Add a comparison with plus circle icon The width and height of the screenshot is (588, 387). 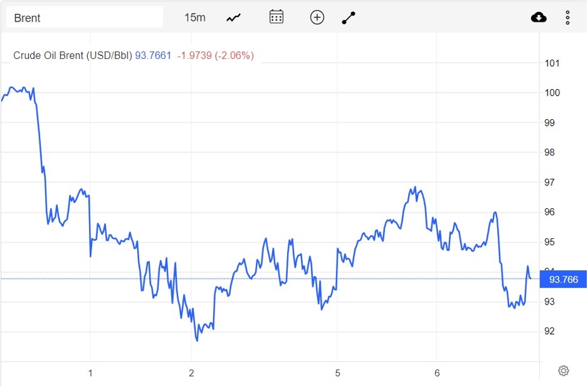tap(317, 17)
